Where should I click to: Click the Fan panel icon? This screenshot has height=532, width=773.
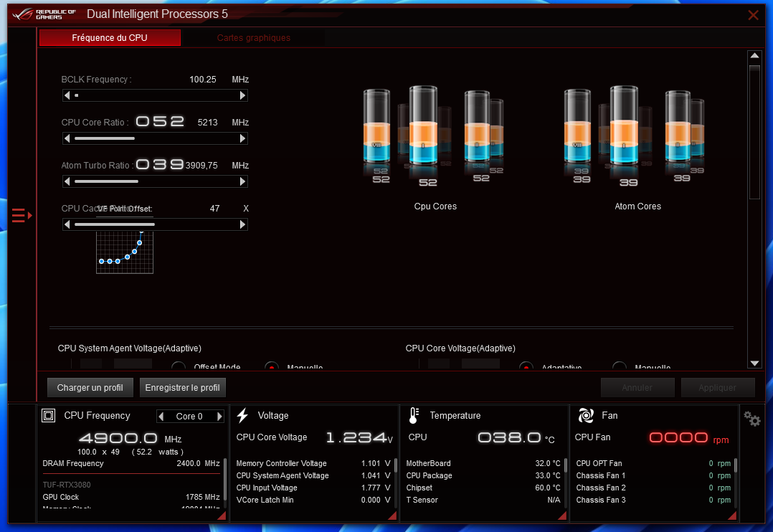point(586,416)
